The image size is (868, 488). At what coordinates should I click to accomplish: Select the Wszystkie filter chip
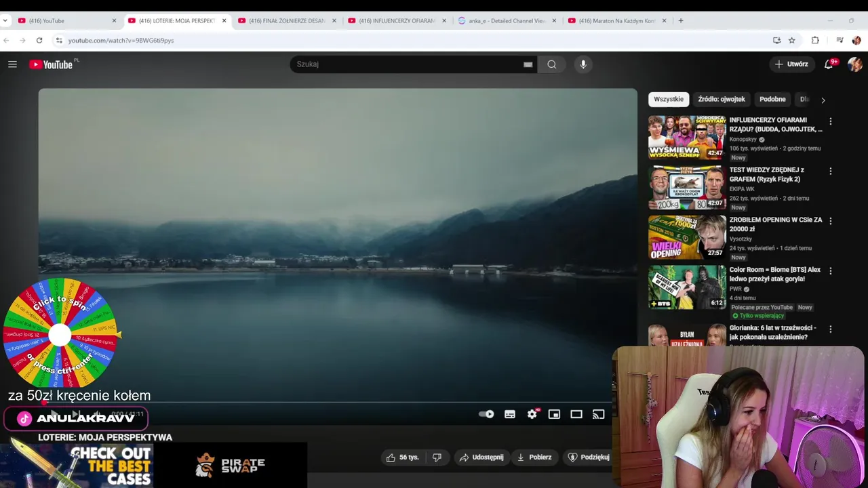(x=669, y=100)
